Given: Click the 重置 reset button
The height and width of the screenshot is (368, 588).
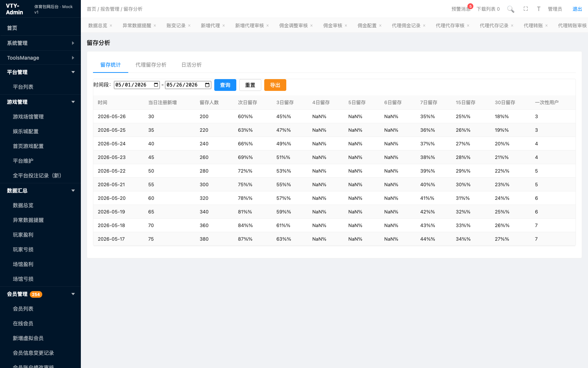Looking at the screenshot, I should point(250,85).
